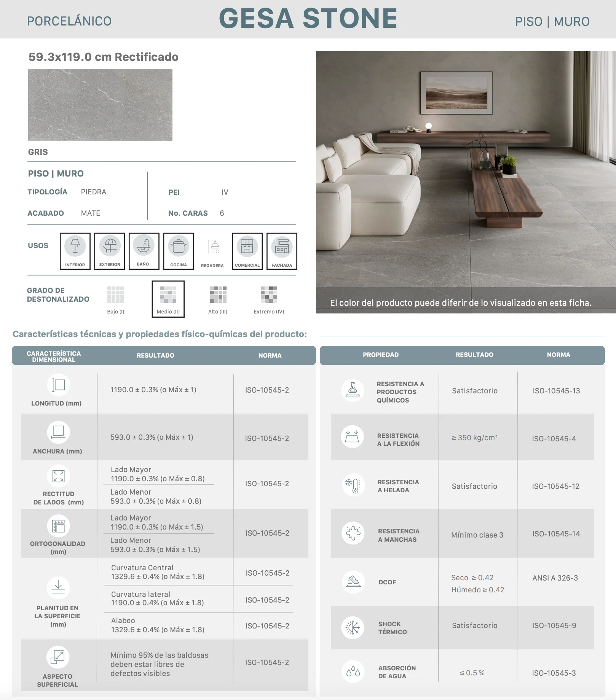Select Medio (II) shade variation option

168,299
